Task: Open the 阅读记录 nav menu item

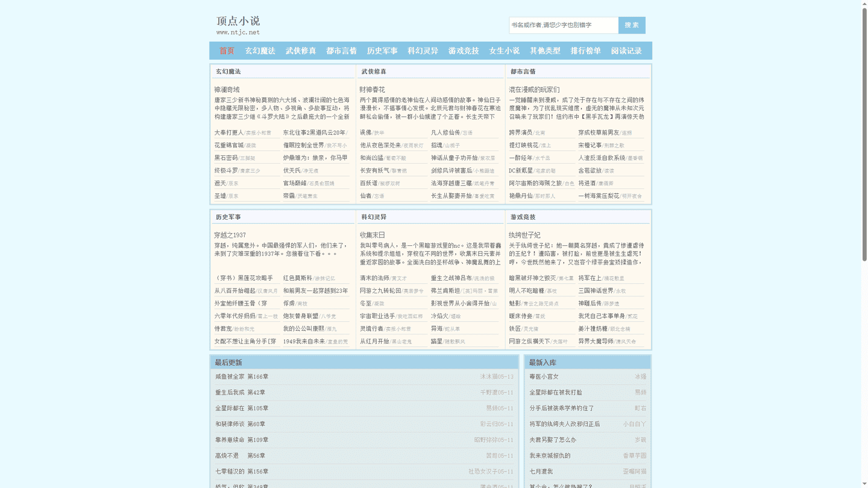Action: pyautogui.click(x=626, y=51)
